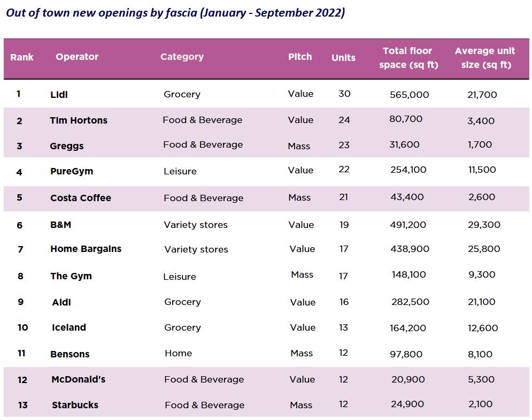The height and width of the screenshot is (420, 532).
Task: Click Home Bargains operator name
Action: tap(86, 249)
